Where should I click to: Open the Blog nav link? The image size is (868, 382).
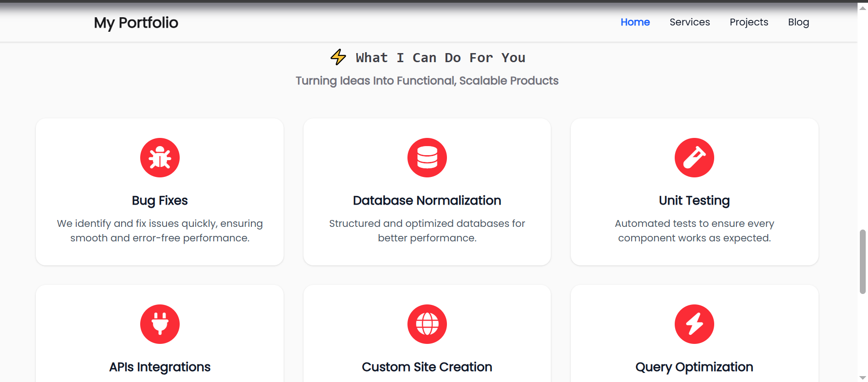click(x=798, y=22)
